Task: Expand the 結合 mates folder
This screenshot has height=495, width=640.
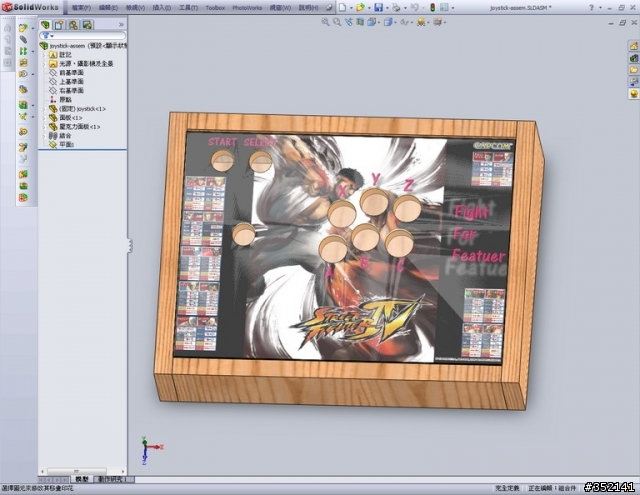Action: [x=44, y=135]
